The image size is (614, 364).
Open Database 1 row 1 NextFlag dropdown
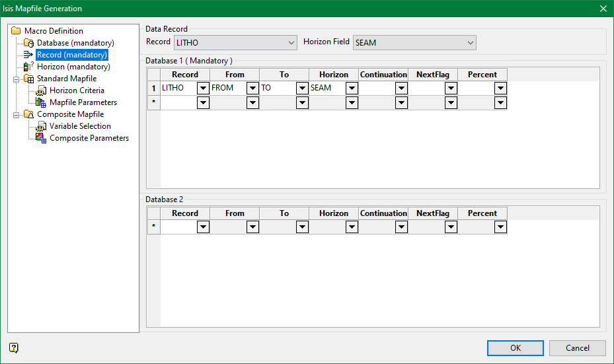pos(451,88)
